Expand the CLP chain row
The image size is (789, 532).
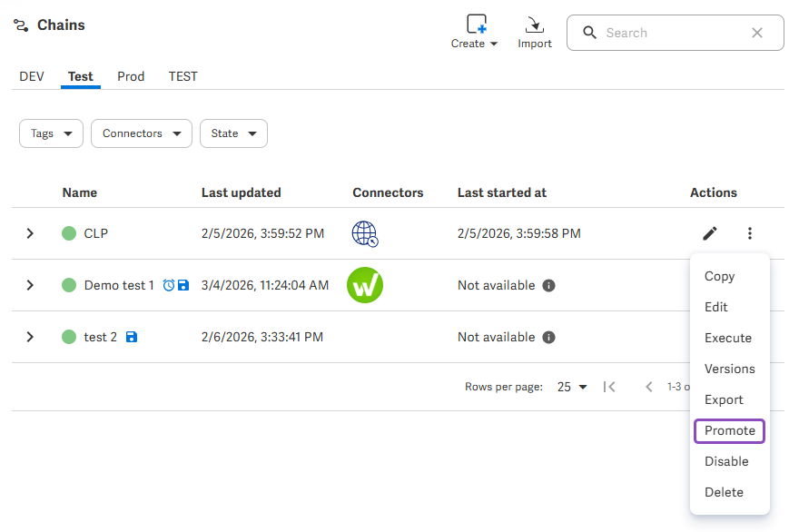[x=30, y=233]
